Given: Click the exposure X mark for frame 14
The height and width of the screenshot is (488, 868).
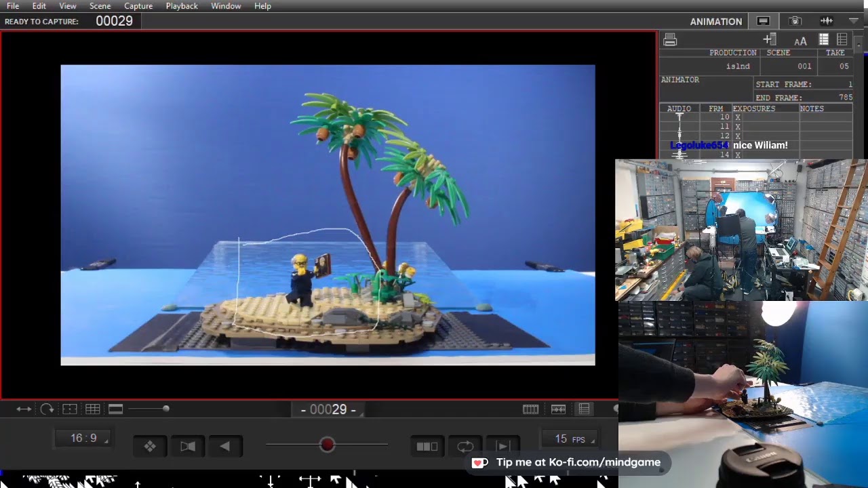Looking at the screenshot, I should 738,155.
